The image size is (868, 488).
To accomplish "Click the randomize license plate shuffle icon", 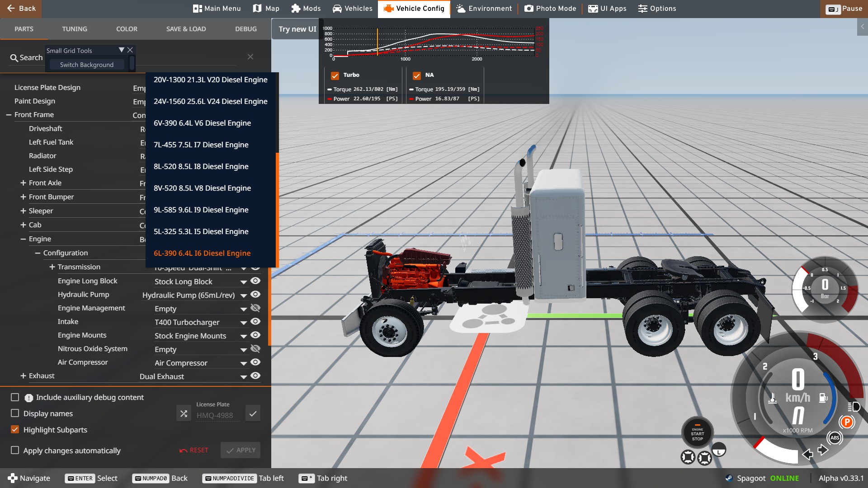I will coord(184,413).
